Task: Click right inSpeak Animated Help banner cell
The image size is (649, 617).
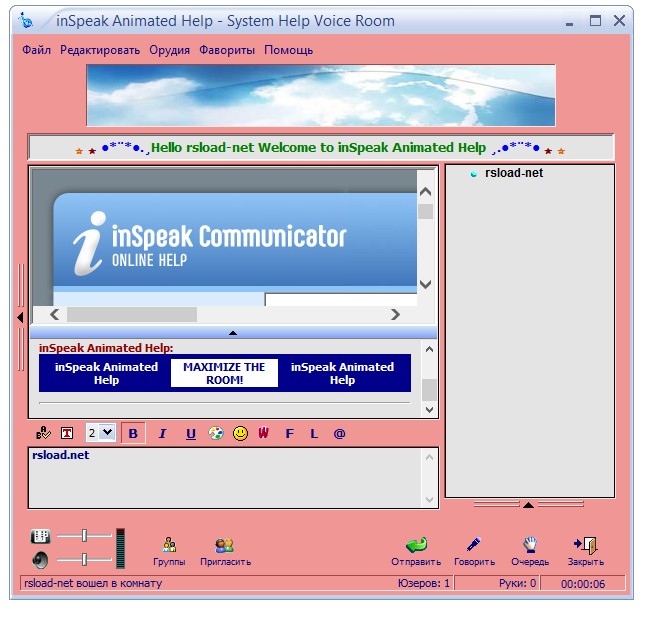Action: tap(342, 373)
